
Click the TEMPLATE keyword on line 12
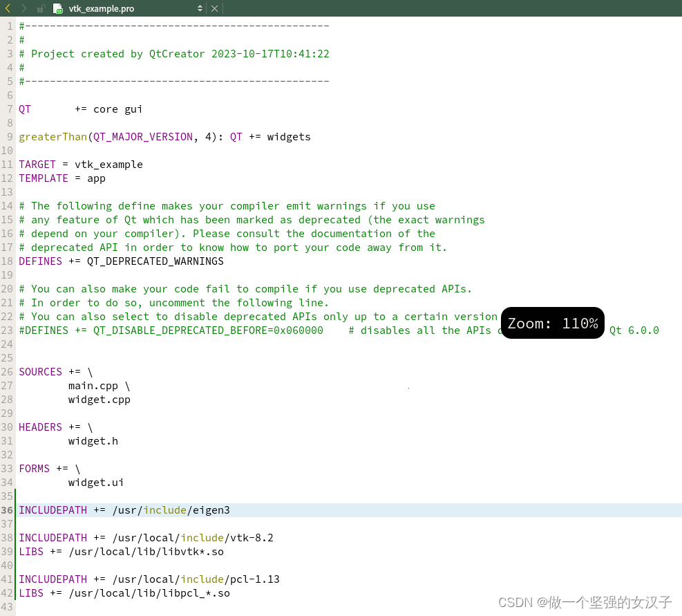click(x=43, y=178)
